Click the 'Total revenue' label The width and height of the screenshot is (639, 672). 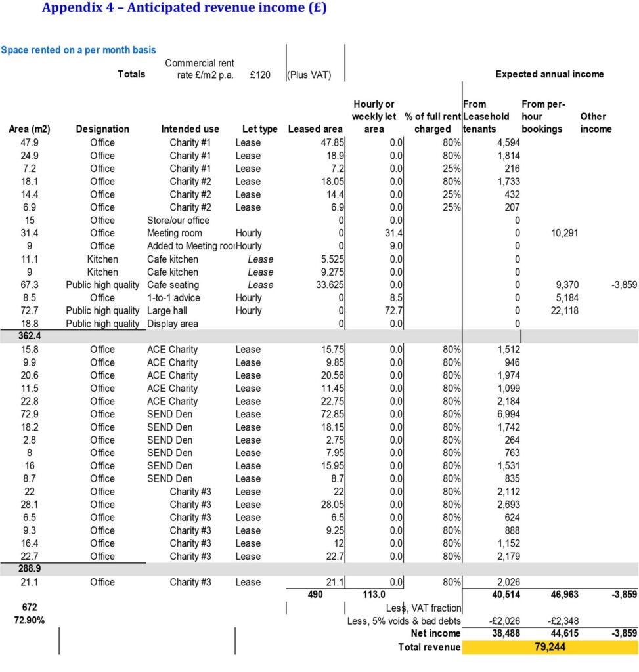point(430,647)
